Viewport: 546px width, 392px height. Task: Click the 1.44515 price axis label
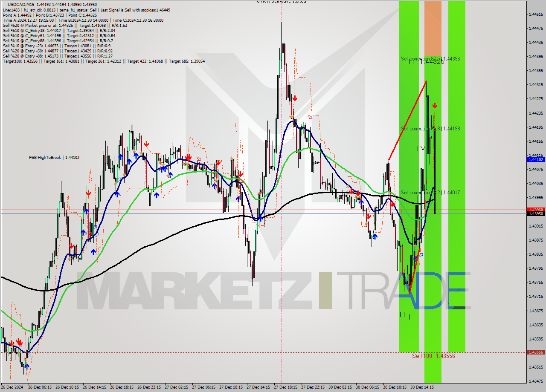click(536, 14)
